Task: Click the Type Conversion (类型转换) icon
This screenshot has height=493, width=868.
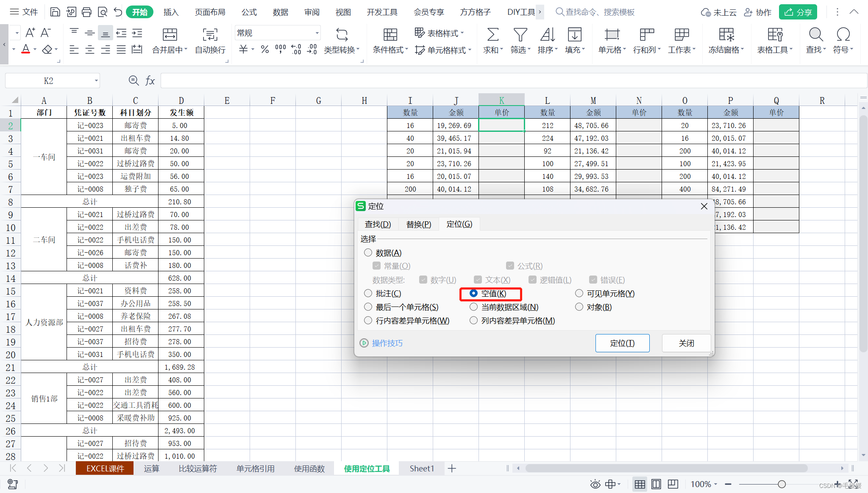Action: pyautogui.click(x=342, y=34)
